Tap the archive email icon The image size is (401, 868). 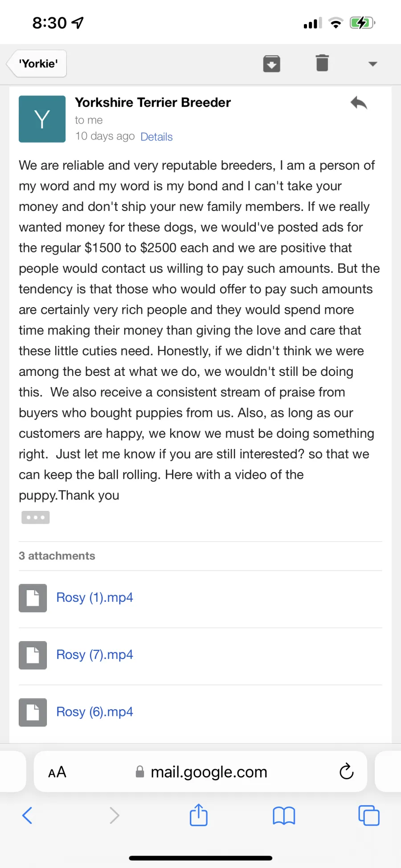(271, 64)
